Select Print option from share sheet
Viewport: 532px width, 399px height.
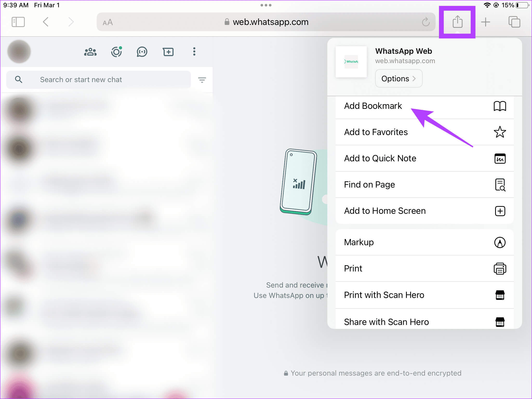pos(425,268)
